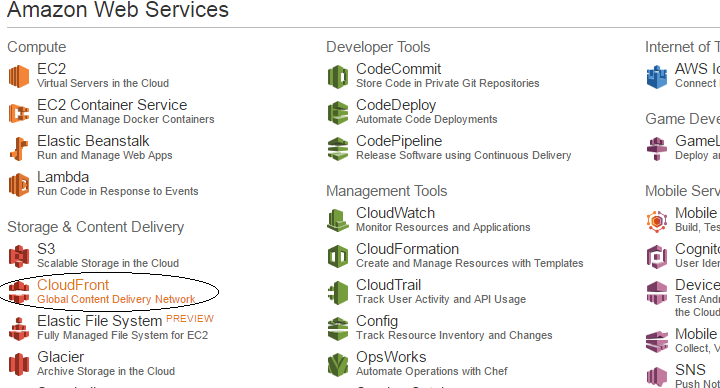The image size is (720, 388).
Task: Click the Cognito icon
Action: 657,256
